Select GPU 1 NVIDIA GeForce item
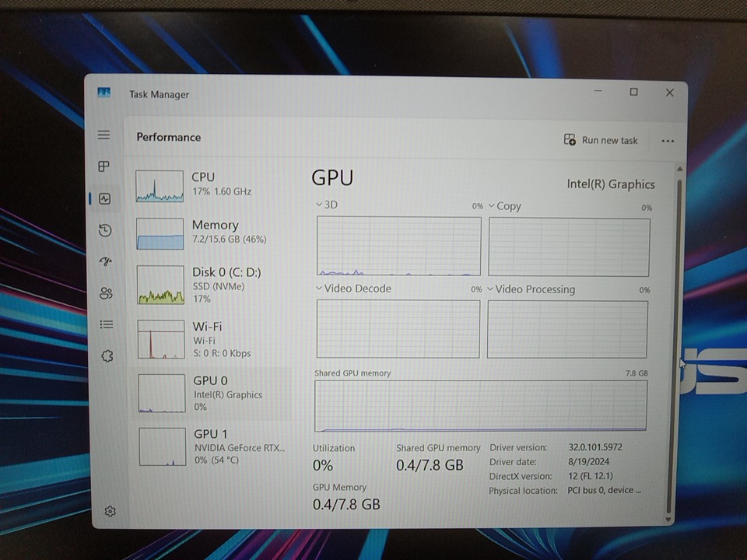The width and height of the screenshot is (747, 560). pyautogui.click(x=212, y=446)
